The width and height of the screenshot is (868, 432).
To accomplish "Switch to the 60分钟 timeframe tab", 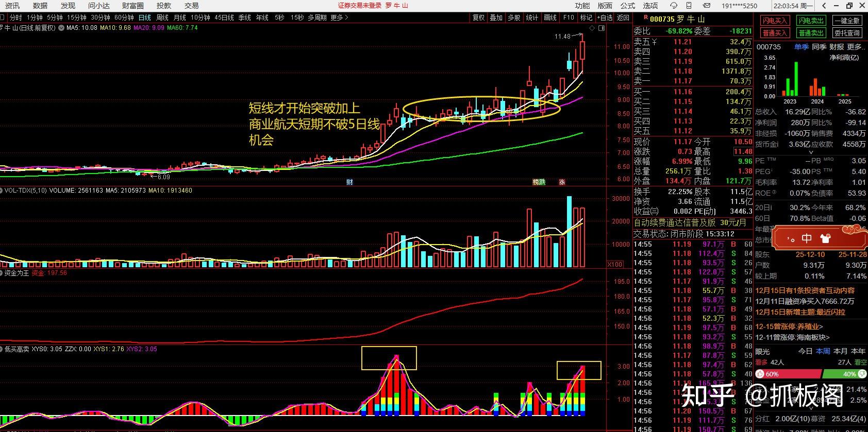I will pyautogui.click(x=124, y=18).
